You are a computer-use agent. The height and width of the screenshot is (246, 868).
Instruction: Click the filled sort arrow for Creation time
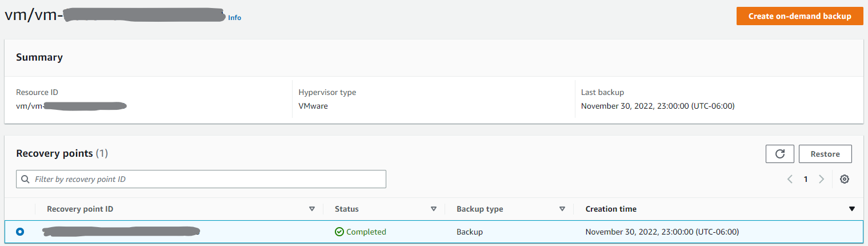[852, 209]
